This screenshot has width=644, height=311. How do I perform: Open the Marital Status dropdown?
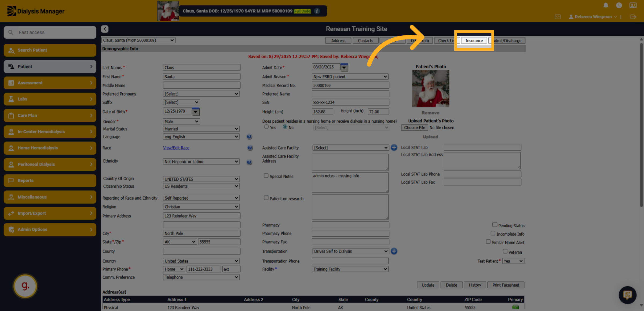[x=201, y=129]
